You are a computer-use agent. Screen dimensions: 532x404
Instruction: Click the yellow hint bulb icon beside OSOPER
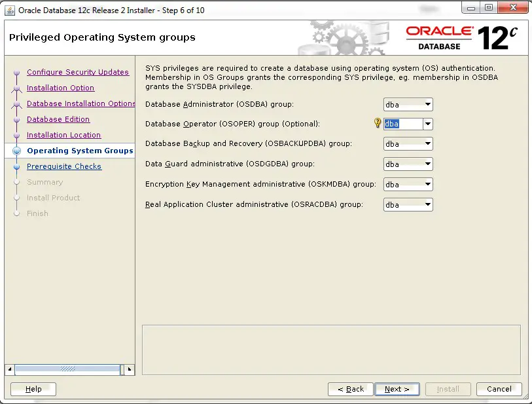[378, 123]
